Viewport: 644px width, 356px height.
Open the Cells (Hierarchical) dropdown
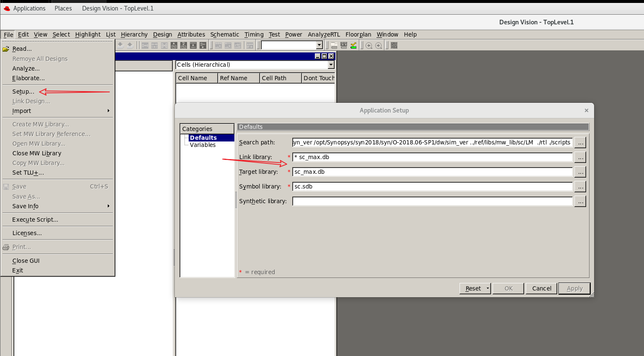[331, 65]
